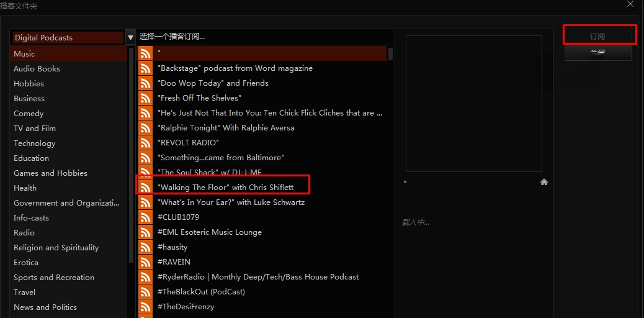Select Government and Organizations category

[x=69, y=203]
